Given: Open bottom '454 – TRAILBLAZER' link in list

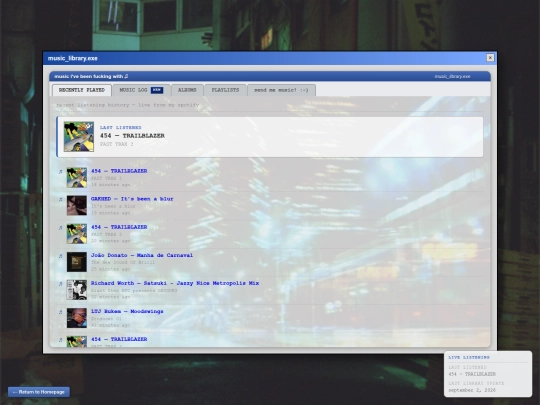Looking at the screenshot, I should tap(119, 339).
